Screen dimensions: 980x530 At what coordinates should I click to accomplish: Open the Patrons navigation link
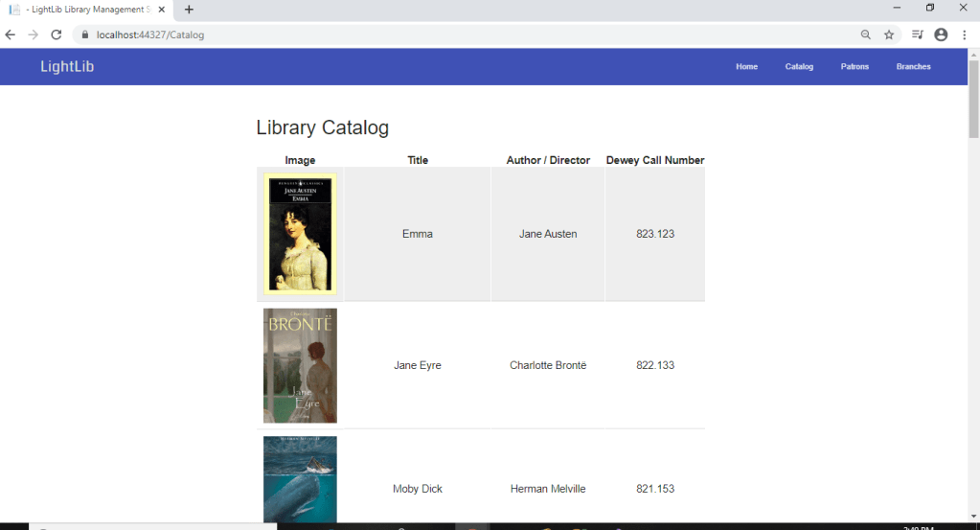pyautogui.click(x=855, y=67)
